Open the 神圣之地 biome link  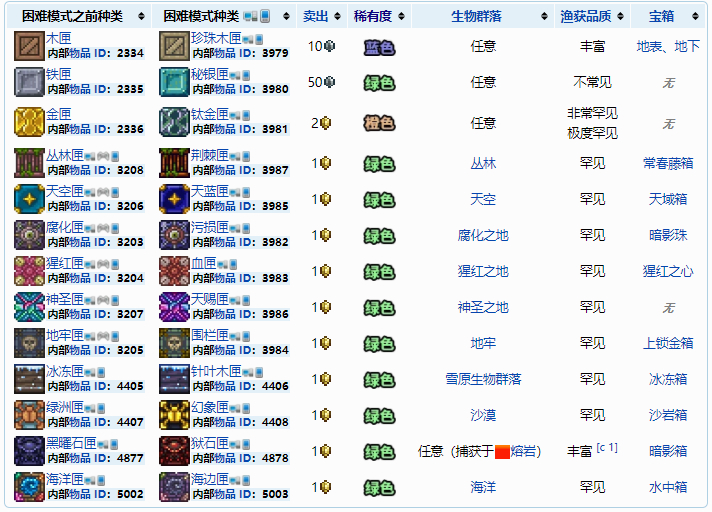click(x=483, y=307)
